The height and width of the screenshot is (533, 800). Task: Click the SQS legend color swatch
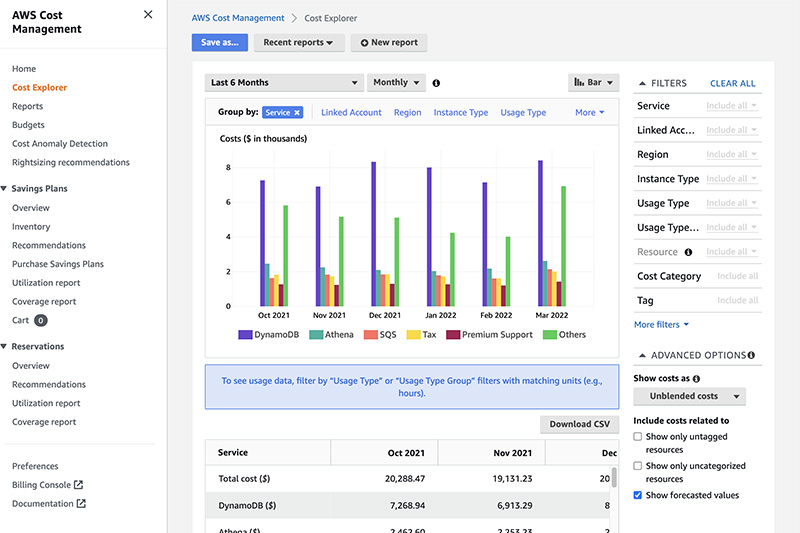371,335
